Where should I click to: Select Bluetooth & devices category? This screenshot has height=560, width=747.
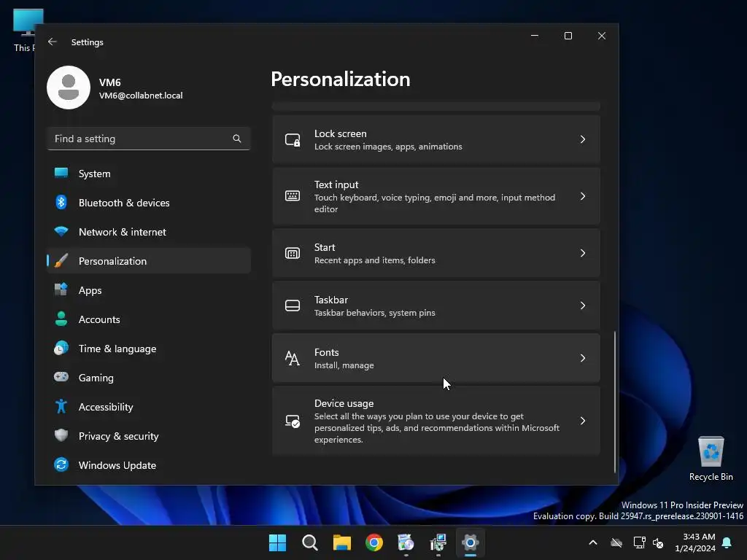tap(149, 203)
